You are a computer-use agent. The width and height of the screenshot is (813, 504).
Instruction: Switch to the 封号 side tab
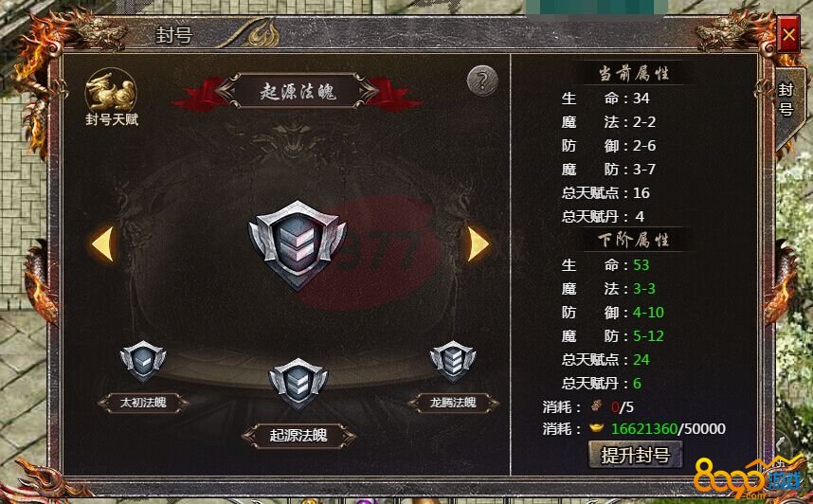pos(786,99)
